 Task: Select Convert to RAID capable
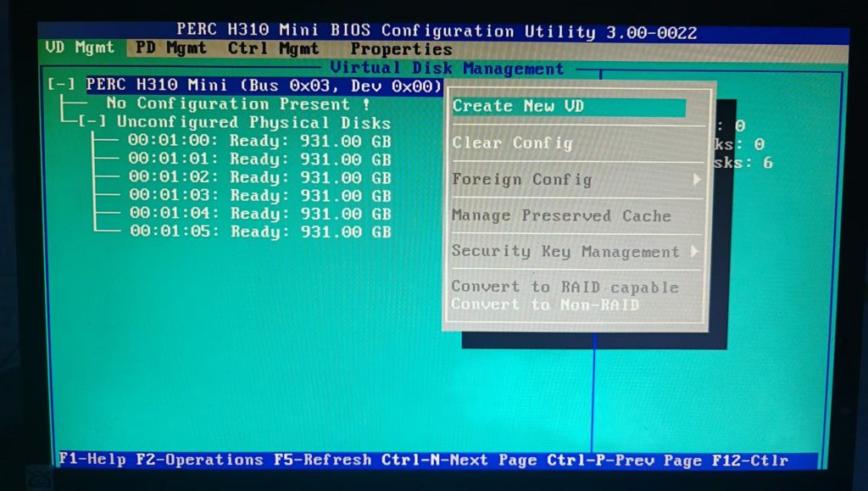point(565,287)
